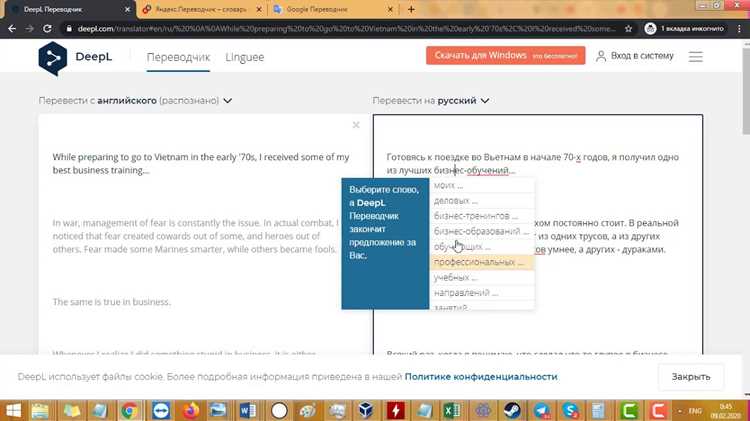
Task: Click the taskbar clock and date
Action: [x=726, y=411]
